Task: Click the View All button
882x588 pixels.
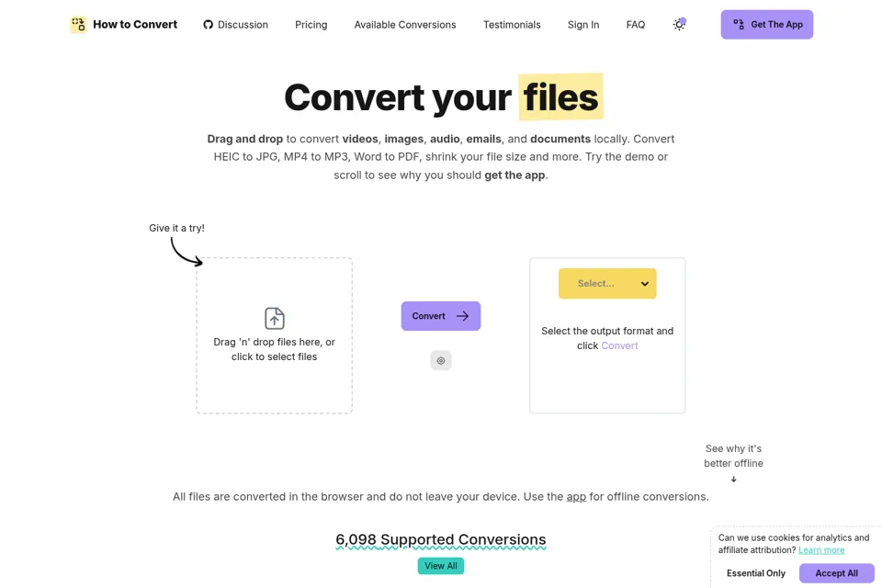Action: 441,566
